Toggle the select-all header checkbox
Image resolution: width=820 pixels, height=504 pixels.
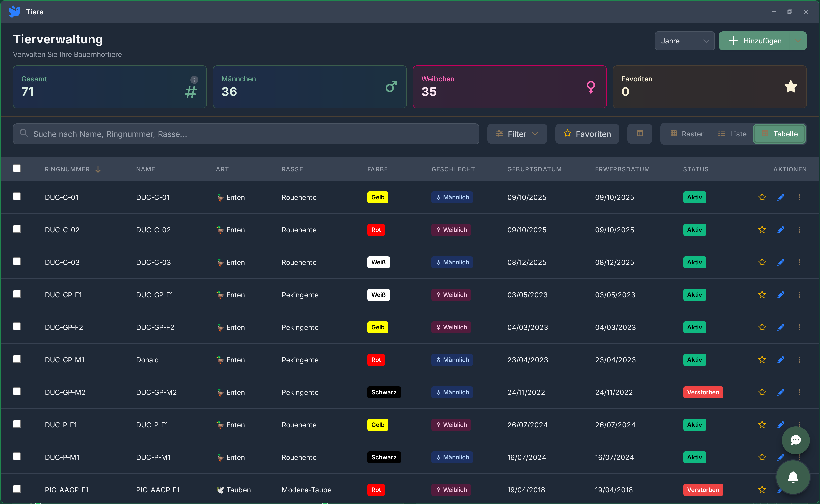click(x=17, y=169)
